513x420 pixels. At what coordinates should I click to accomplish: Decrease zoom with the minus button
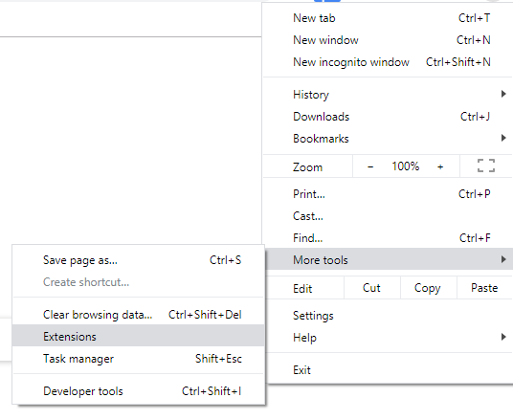point(370,166)
